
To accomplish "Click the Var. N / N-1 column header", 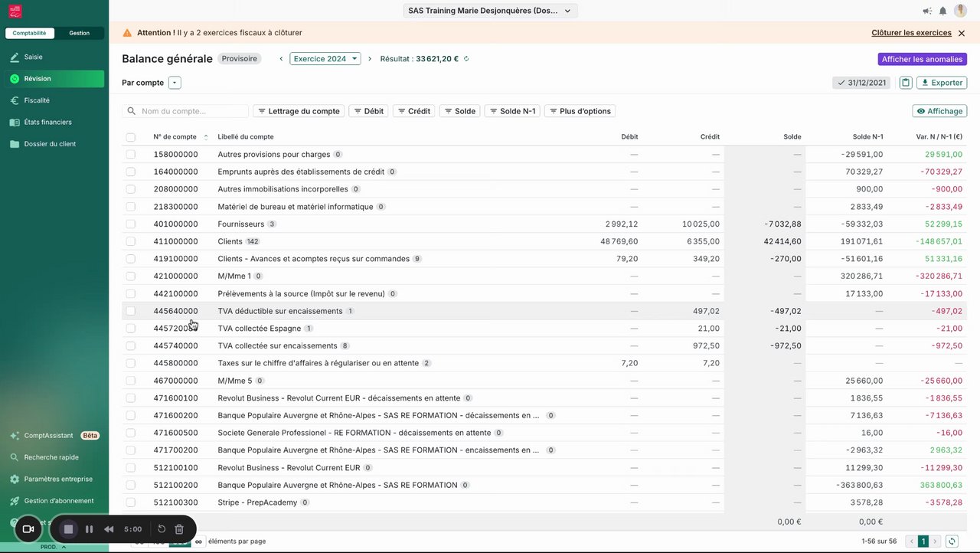I will point(939,137).
